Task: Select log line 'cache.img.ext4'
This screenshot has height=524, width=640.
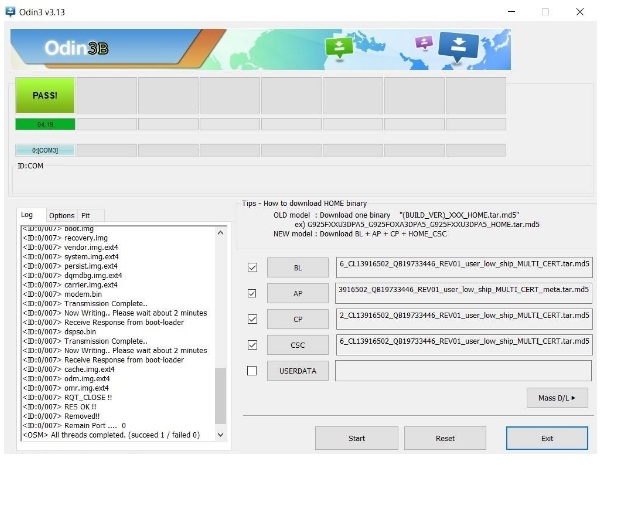Action: click(89, 369)
